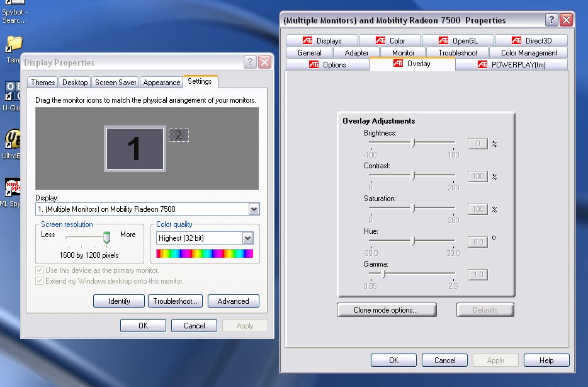This screenshot has height=387, width=588.
Task: Switch to the ATI Options tab
Action: click(327, 64)
